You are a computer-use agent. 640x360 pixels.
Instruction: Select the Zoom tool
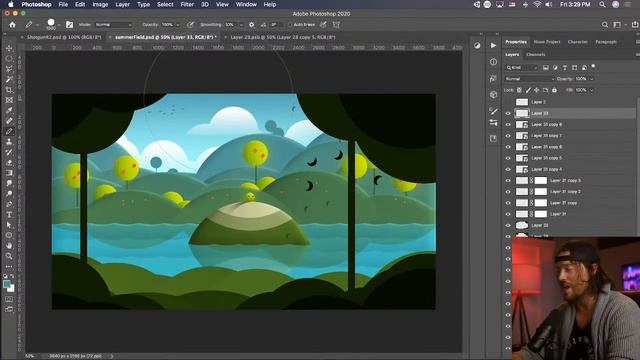coord(9,256)
